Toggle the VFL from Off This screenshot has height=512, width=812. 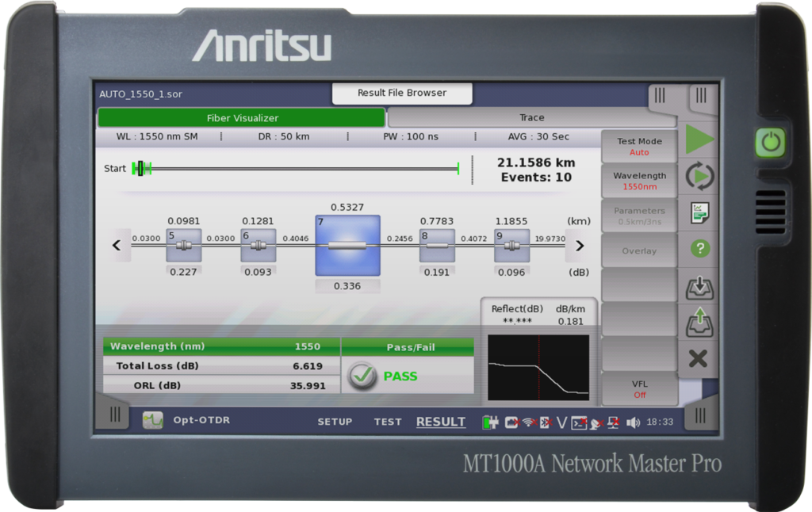click(639, 389)
